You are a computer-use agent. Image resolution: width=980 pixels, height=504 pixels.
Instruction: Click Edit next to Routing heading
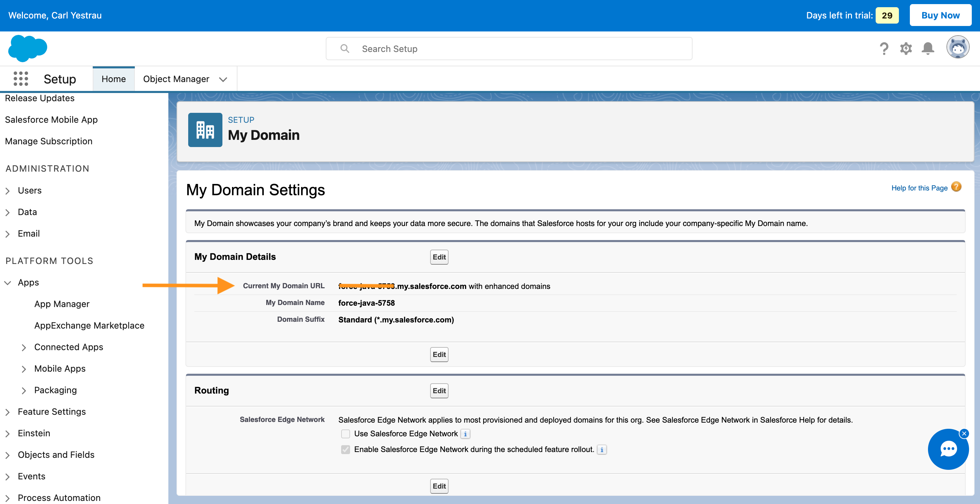[439, 391]
